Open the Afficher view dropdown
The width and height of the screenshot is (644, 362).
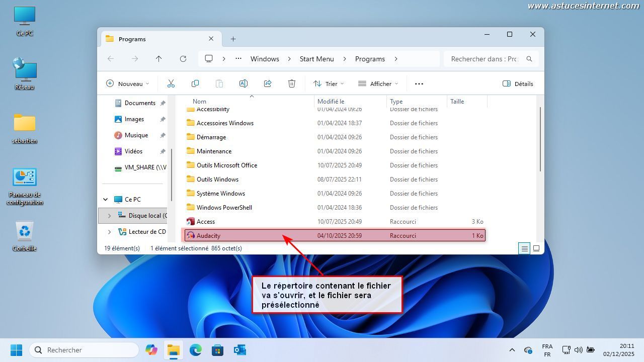point(378,83)
